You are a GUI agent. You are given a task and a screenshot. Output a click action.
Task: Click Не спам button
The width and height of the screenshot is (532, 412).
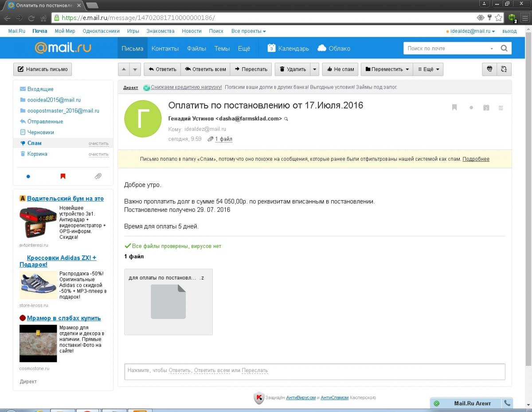340,70
